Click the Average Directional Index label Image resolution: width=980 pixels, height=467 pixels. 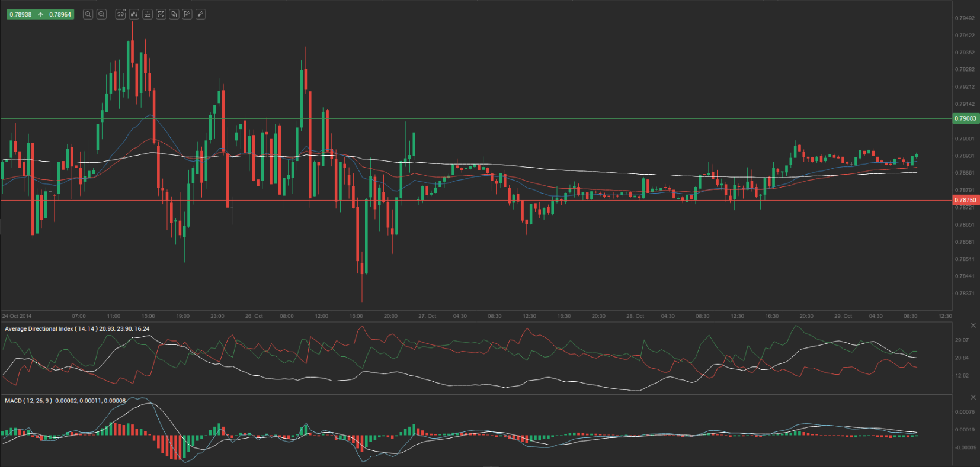pyautogui.click(x=76, y=329)
